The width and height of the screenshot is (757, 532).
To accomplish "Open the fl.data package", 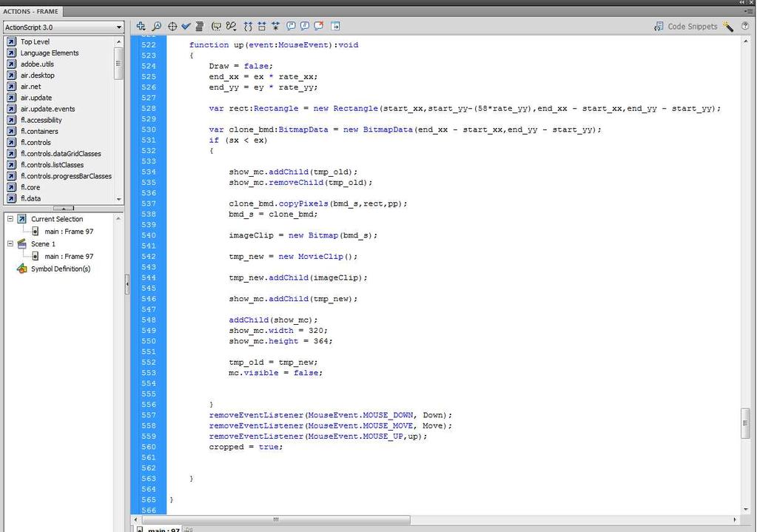I will coord(30,198).
